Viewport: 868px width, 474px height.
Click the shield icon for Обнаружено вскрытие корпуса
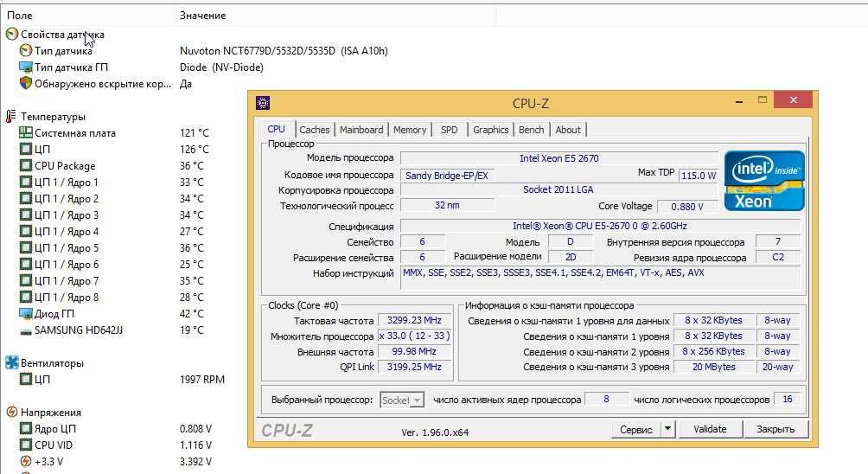(25, 83)
